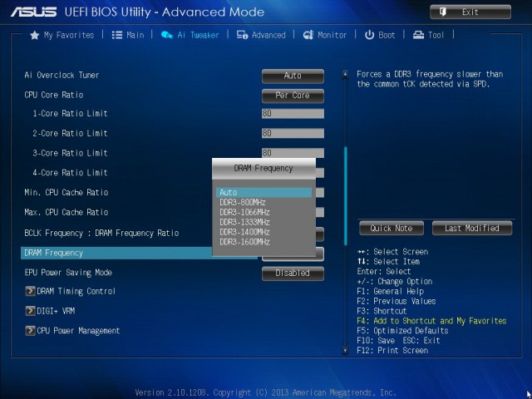
Task: Select DDR3-1600MHz option
Action: pyautogui.click(x=244, y=242)
